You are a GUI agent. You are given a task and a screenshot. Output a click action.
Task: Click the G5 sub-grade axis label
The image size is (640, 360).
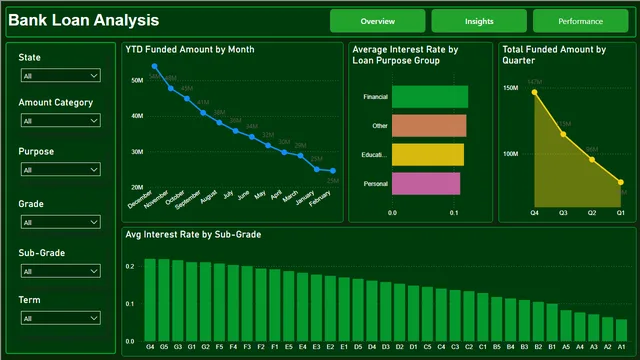pyautogui.click(x=164, y=347)
